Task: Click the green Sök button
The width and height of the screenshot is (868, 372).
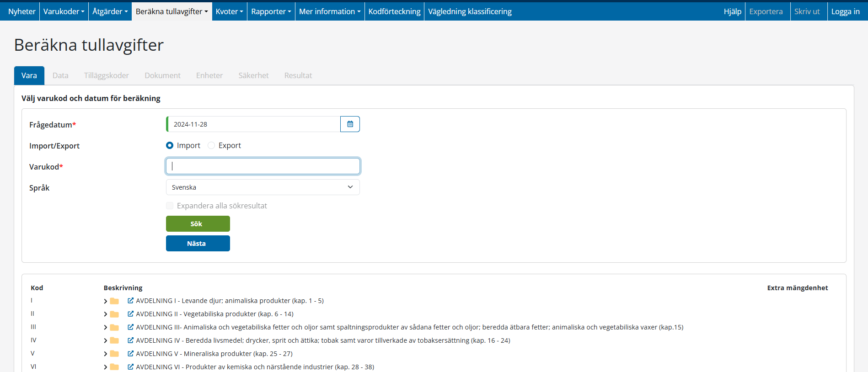Action: click(x=198, y=224)
